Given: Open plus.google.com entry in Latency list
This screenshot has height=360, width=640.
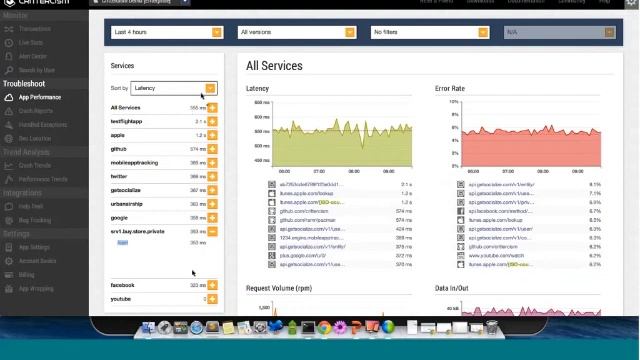Looking at the screenshot, I should point(302,256).
